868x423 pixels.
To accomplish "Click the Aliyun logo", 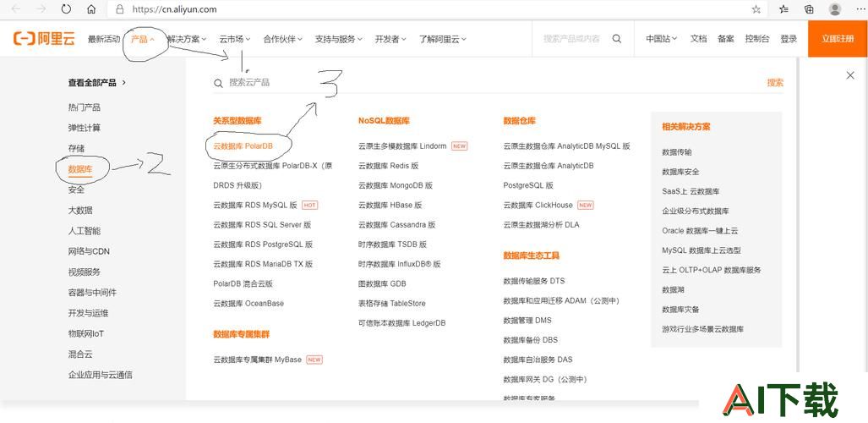I will point(44,39).
